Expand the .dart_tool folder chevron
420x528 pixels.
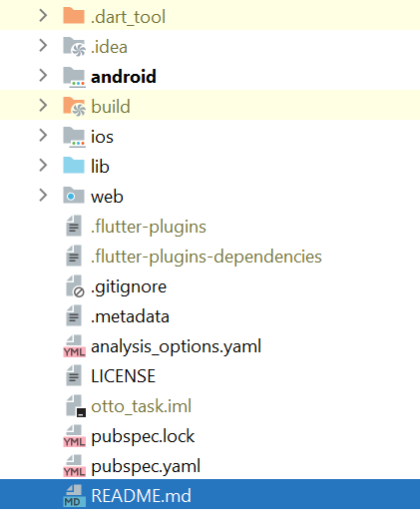43,16
